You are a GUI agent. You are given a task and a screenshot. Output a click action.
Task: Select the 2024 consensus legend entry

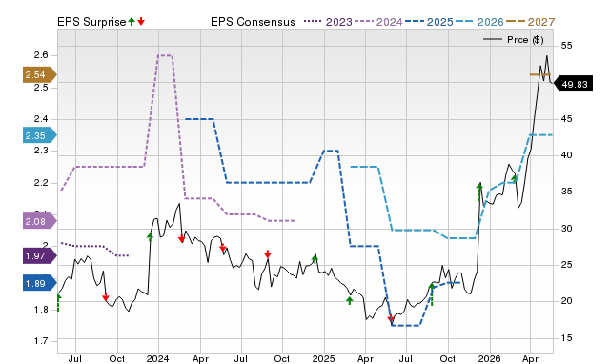[x=378, y=22]
